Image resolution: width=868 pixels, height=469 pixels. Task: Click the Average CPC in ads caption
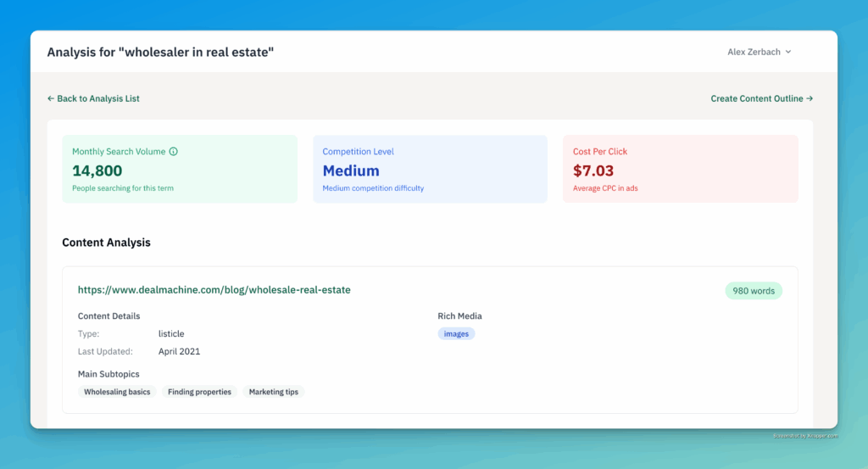pos(605,188)
